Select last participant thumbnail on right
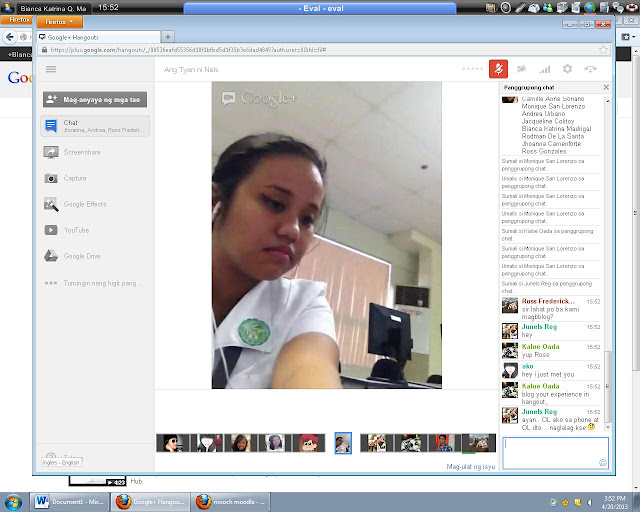 point(479,443)
